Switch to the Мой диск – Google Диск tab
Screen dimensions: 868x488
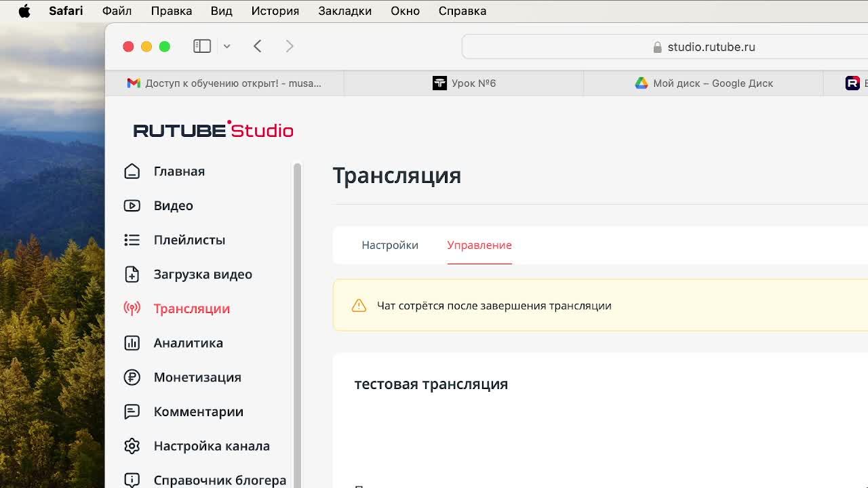[x=703, y=83]
